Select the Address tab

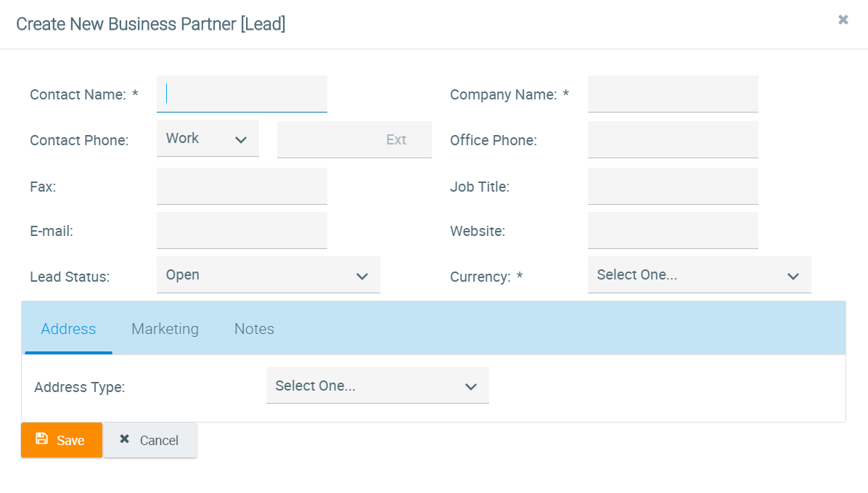pos(68,329)
